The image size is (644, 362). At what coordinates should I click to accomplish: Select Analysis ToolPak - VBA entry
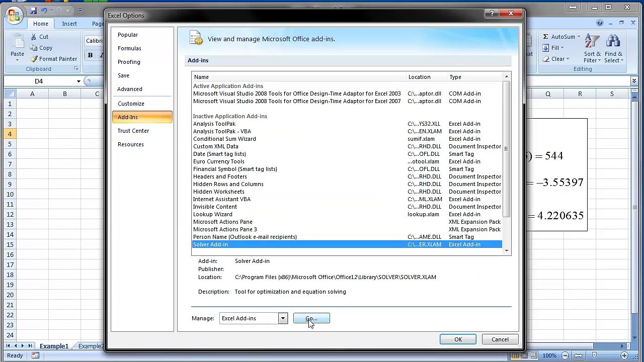347,131
